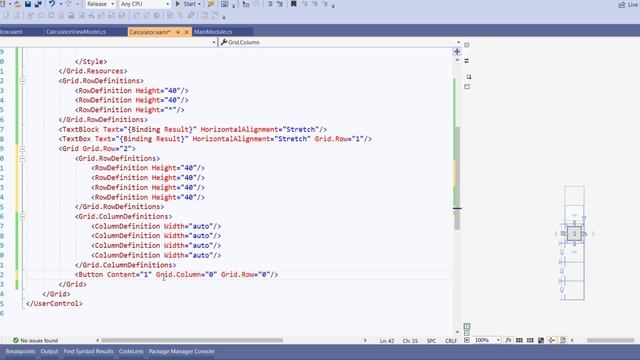Click No issues found status text
The height and width of the screenshot is (360, 640).
coord(39,340)
